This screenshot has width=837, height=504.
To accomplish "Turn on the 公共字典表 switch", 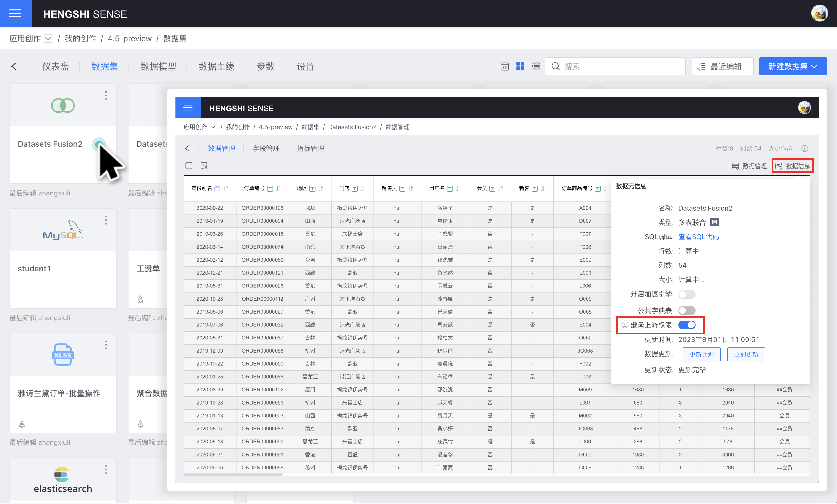I will [687, 310].
